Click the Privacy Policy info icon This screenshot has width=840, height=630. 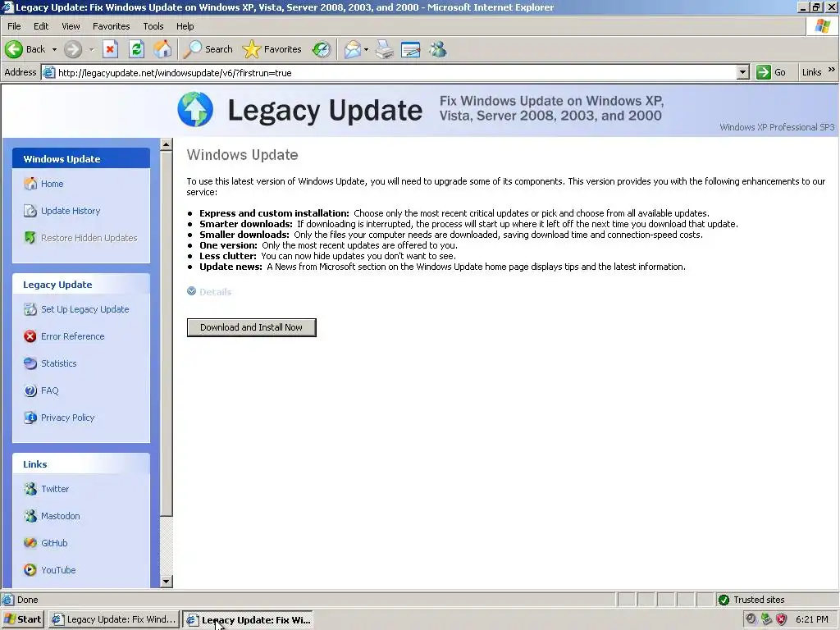(x=30, y=418)
